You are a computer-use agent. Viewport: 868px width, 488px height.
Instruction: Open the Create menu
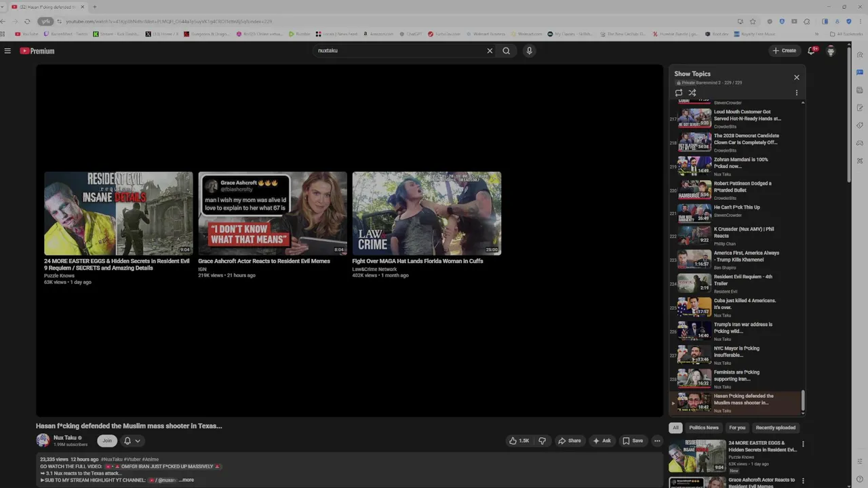784,51
